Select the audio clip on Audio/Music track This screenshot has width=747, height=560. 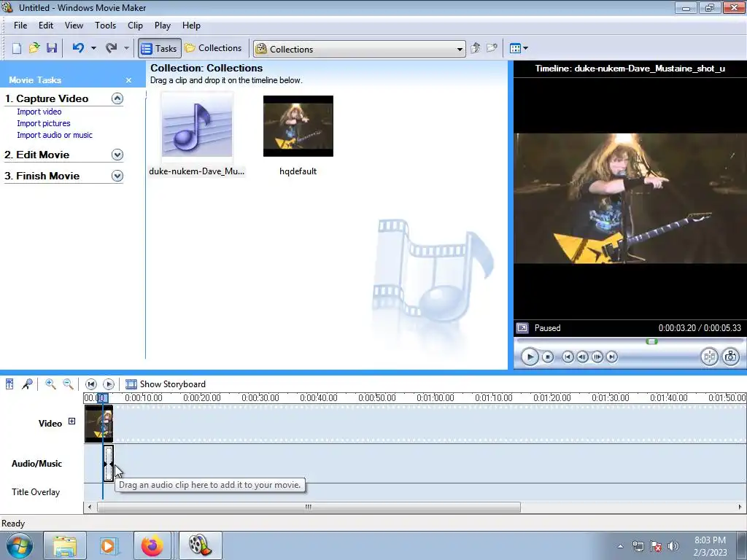(x=109, y=463)
